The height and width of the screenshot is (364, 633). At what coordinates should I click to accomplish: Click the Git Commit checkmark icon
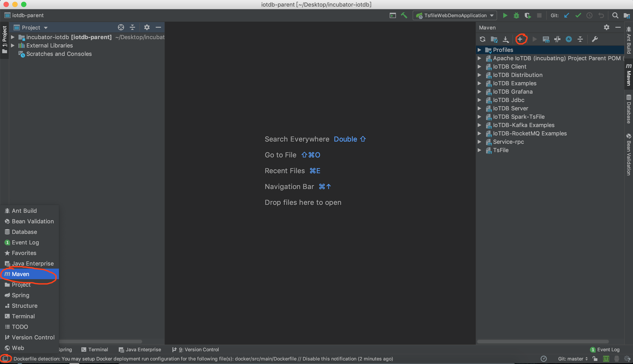pos(578,16)
